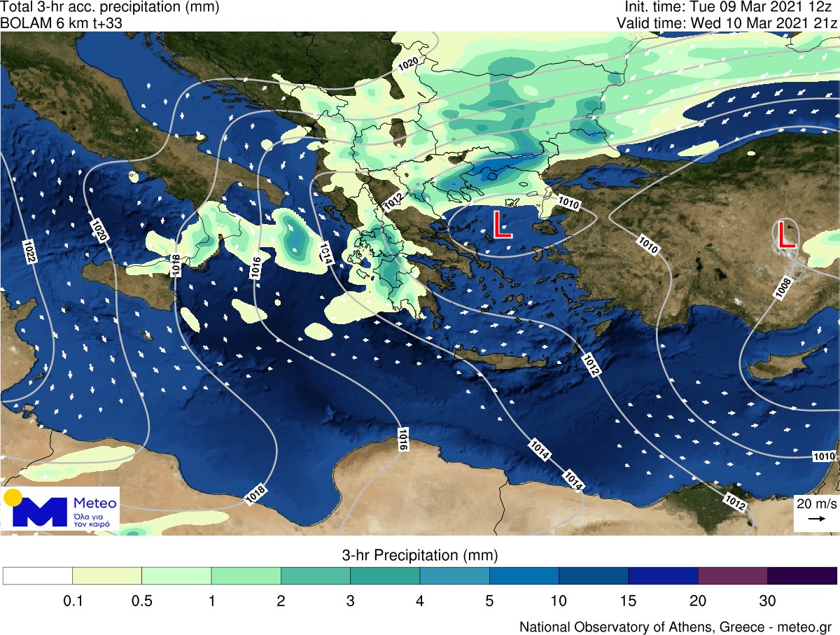Screen dimensions: 840x635
Task: Select the darkest purple swatch above 30 mm
Action: 801,575
